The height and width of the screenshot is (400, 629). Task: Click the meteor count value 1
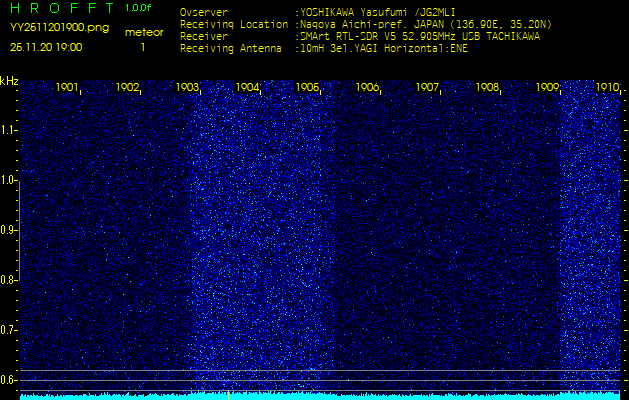tap(143, 47)
